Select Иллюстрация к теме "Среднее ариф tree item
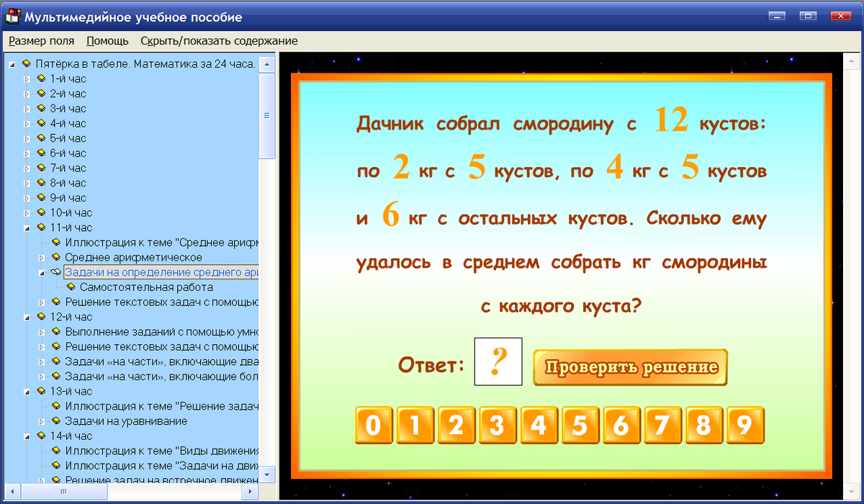This screenshot has height=504, width=864. [x=161, y=242]
